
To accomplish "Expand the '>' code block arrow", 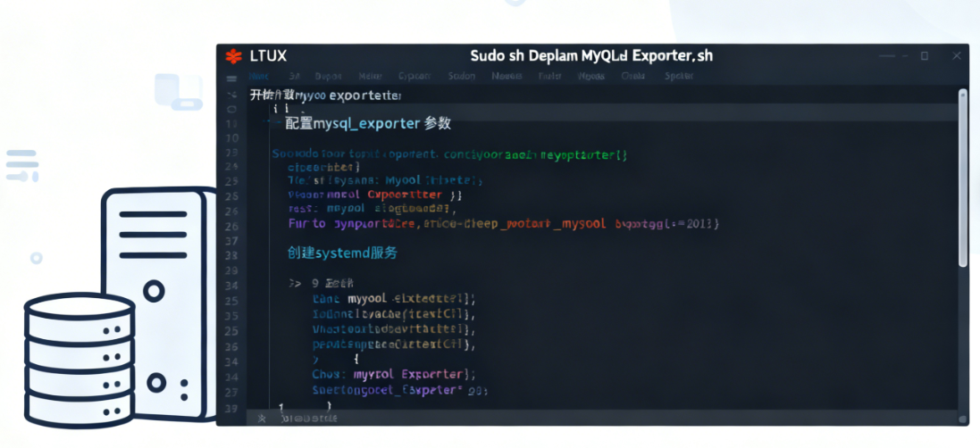I will (x=293, y=284).
